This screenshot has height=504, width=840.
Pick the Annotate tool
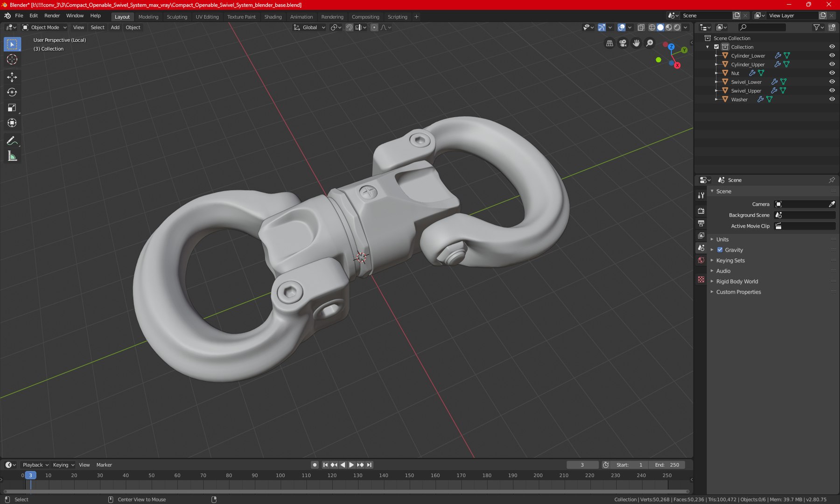[x=12, y=141]
